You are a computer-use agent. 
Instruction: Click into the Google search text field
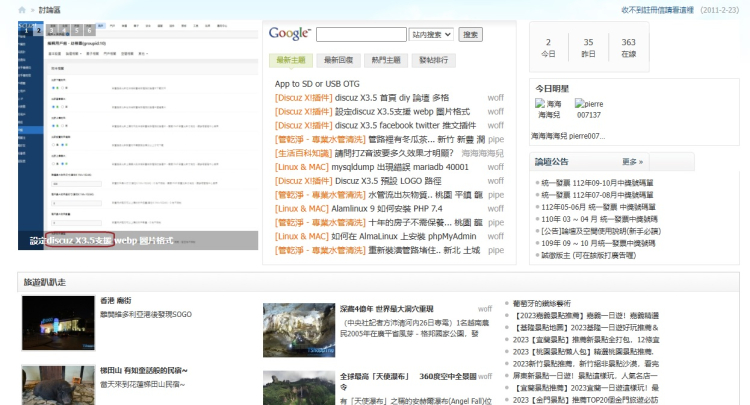click(360, 35)
